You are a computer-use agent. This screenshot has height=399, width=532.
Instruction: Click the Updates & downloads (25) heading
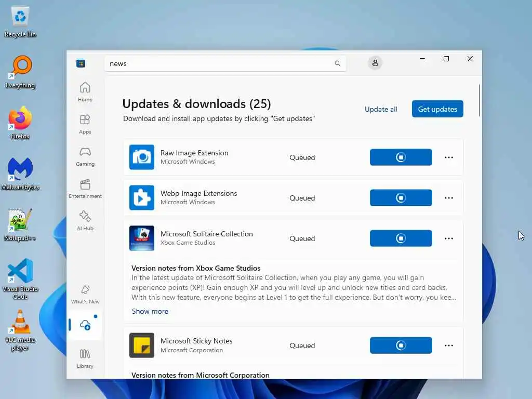click(197, 104)
